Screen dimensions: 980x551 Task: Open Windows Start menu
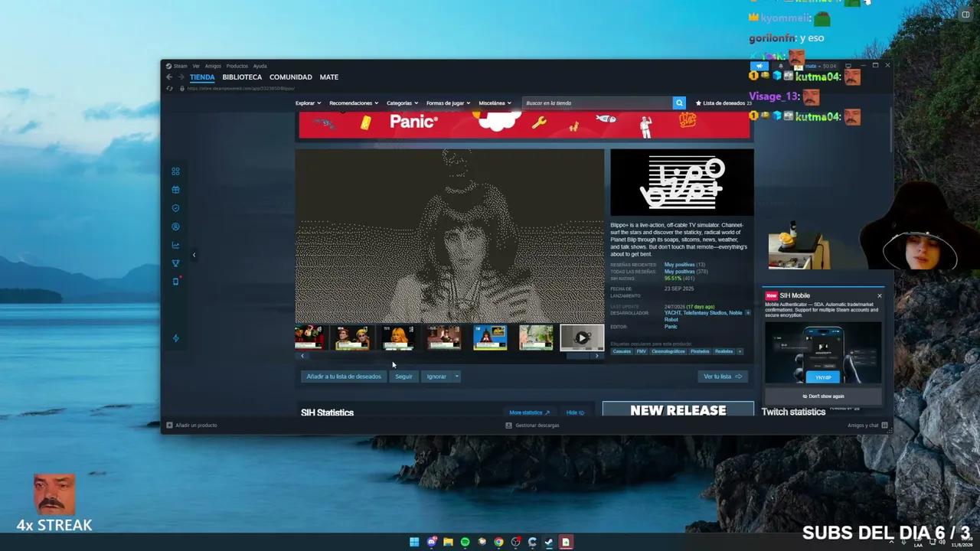pos(414,542)
